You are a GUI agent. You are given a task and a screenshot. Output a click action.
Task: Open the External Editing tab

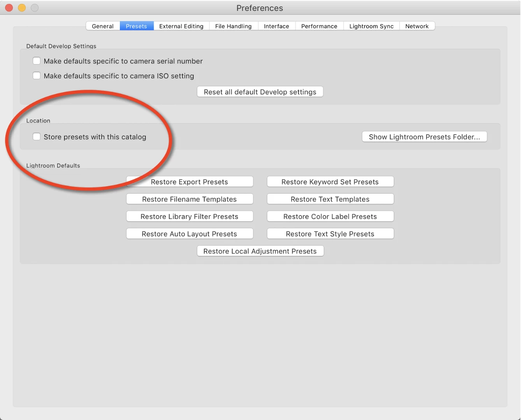coord(181,26)
